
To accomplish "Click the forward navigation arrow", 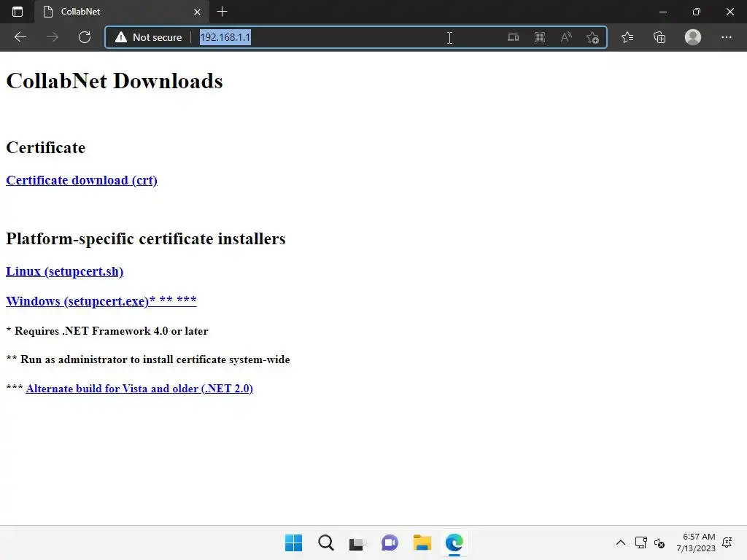I will coord(53,37).
